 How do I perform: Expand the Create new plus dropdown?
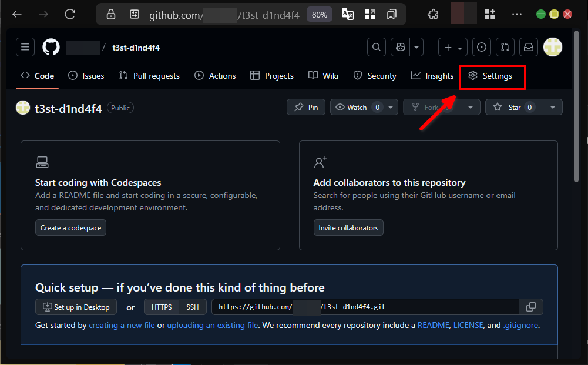pyautogui.click(x=453, y=48)
